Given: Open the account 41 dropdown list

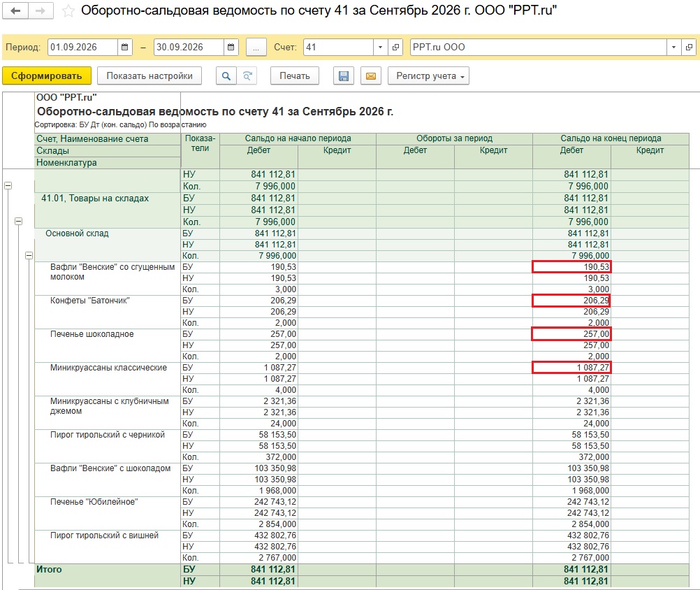Looking at the screenshot, I should (380, 47).
